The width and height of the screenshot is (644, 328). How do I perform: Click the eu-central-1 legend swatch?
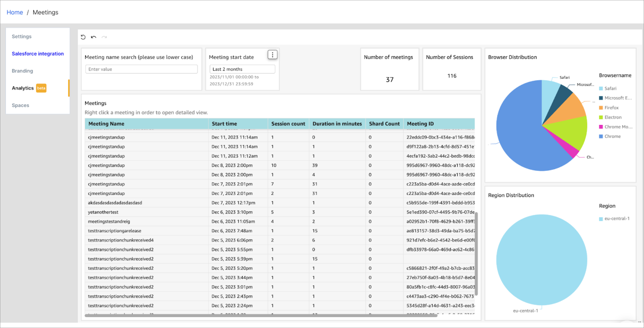pos(601,219)
